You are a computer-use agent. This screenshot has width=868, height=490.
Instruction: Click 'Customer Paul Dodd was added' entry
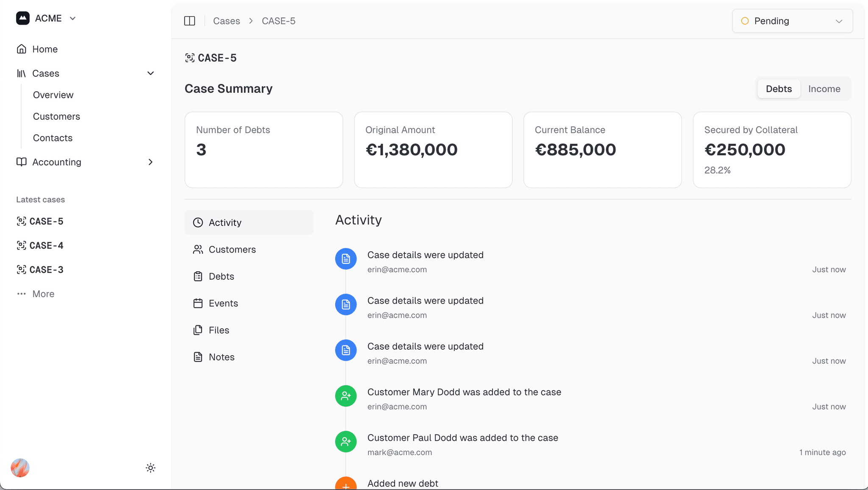pyautogui.click(x=463, y=438)
